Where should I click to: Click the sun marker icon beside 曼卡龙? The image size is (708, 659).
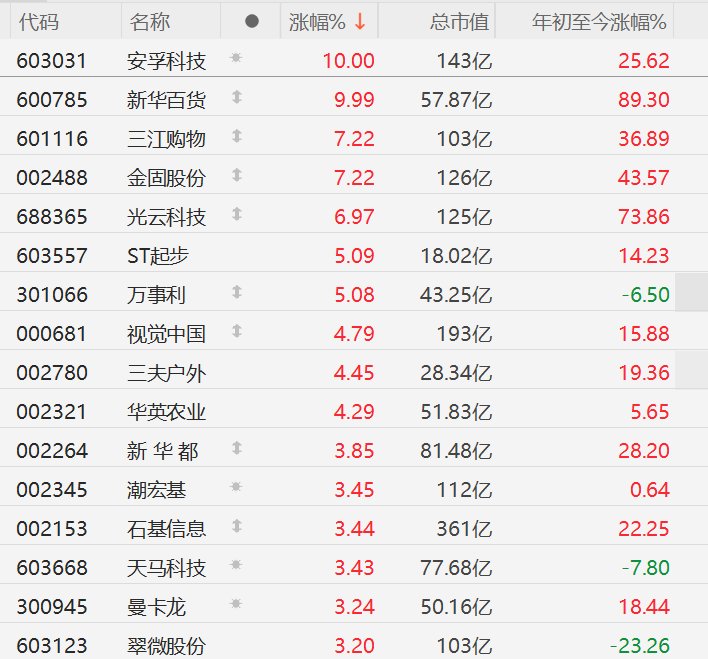[237, 605]
